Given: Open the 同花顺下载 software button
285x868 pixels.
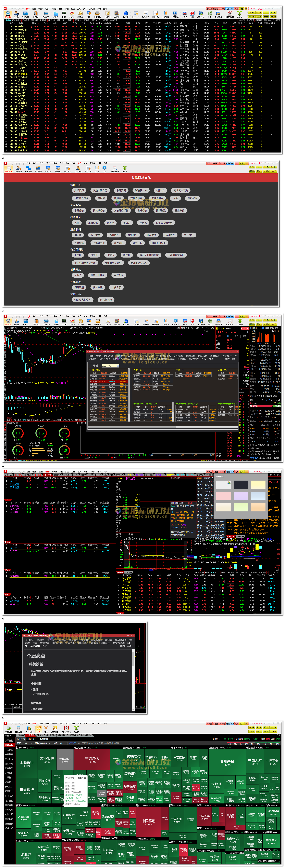Looking at the screenshot, I should coord(106,300).
